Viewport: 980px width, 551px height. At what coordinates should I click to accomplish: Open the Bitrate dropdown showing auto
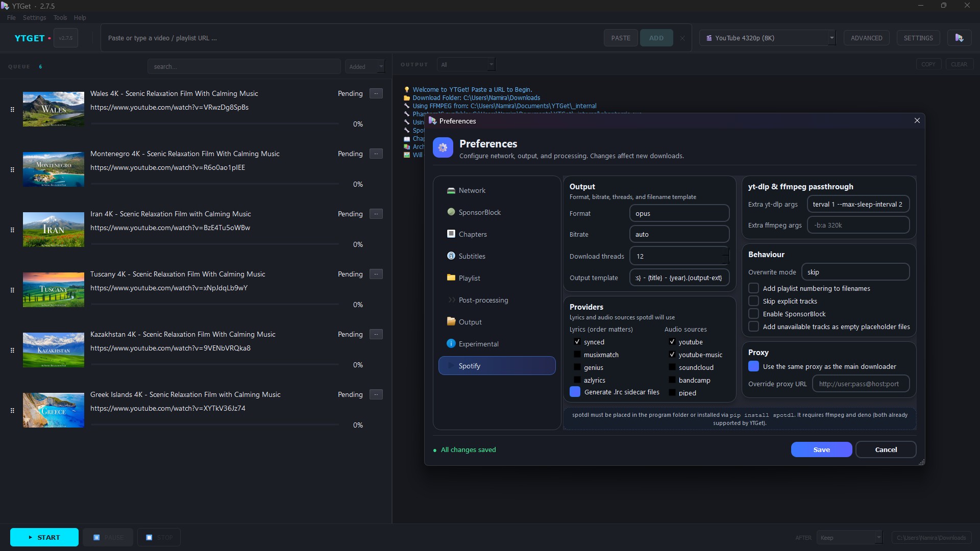point(679,234)
